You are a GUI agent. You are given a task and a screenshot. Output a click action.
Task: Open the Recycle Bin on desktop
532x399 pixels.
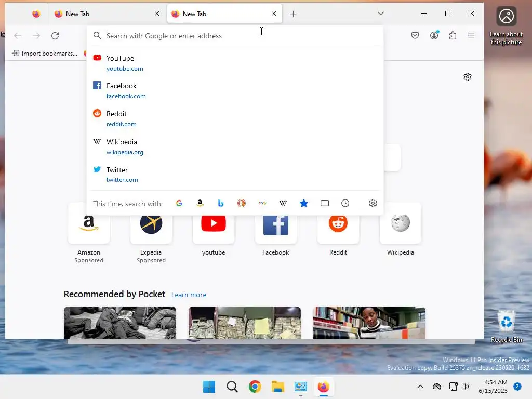(x=506, y=327)
